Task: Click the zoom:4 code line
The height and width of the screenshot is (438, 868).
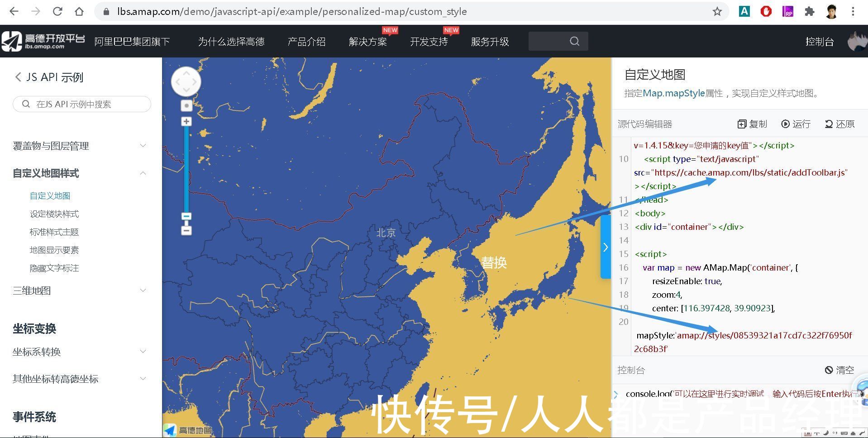Action: coord(667,295)
